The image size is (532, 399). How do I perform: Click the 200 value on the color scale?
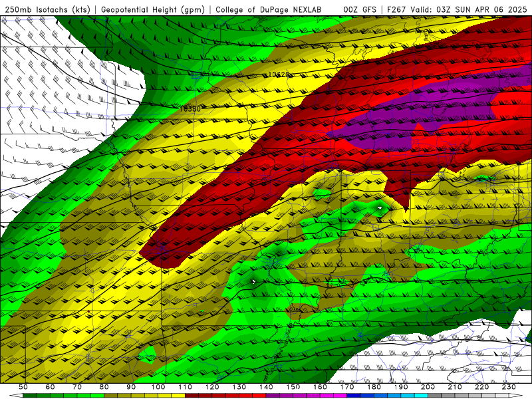pos(428,387)
